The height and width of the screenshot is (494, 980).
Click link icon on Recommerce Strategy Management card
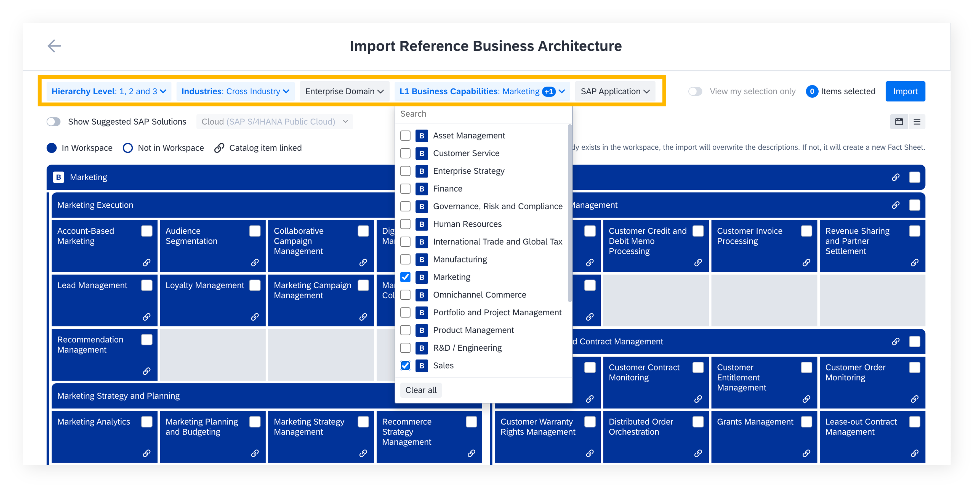click(x=471, y=453)
